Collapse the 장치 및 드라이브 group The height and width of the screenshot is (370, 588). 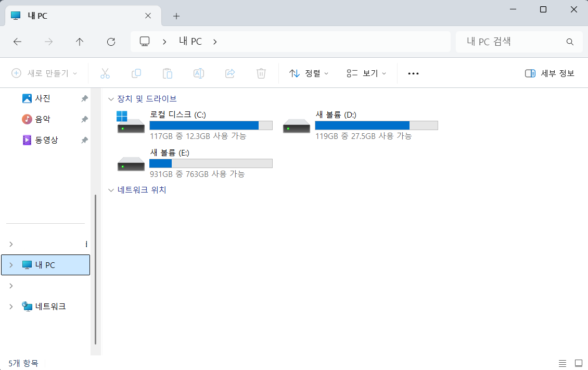coord(111,99)
